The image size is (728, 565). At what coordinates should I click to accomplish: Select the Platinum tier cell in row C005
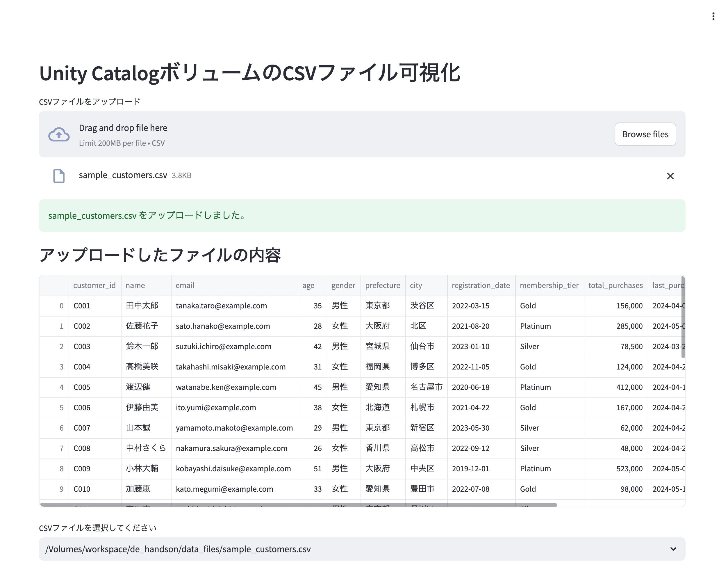(x=550, y=387)
